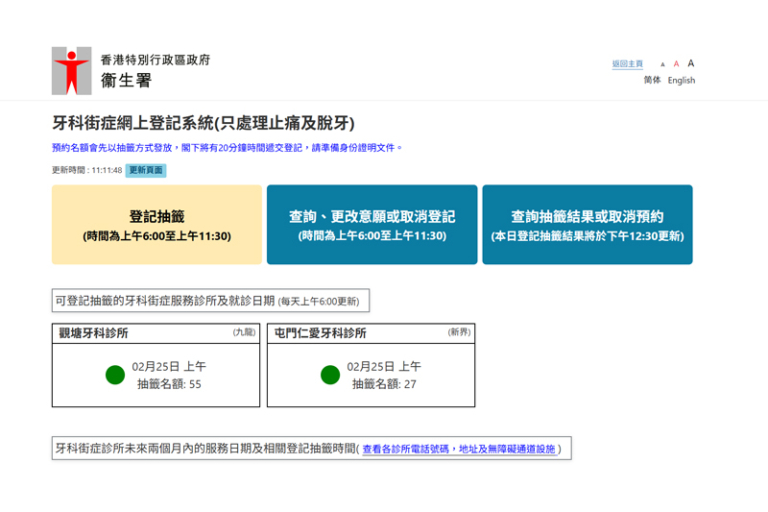Click 屯門 clinic 抽籤名額: 27 quota text
This screenshot has height=512, width=768.
[384, 384]
